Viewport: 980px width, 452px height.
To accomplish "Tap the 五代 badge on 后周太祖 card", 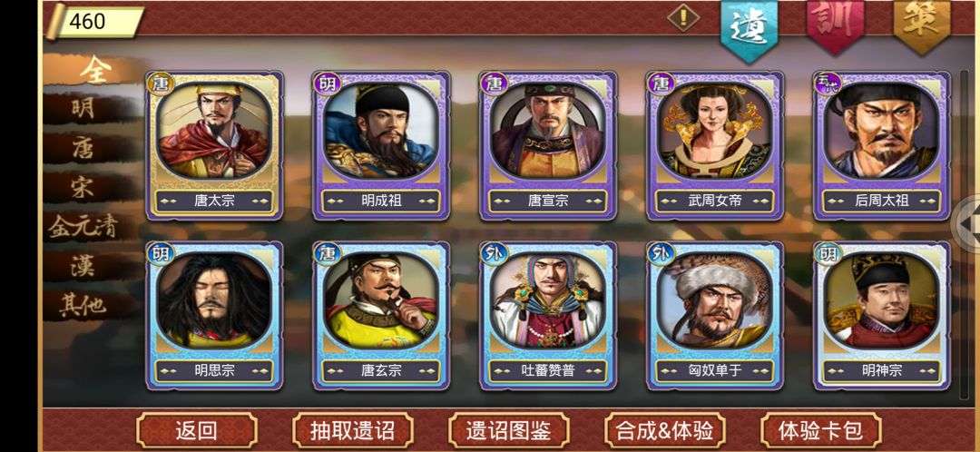I will click(x=828, y=84).
